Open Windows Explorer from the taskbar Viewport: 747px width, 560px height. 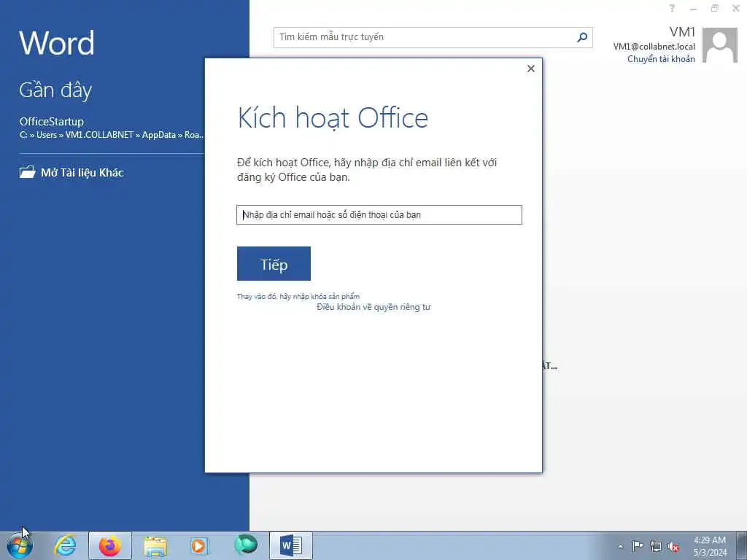tap(155, 546)
